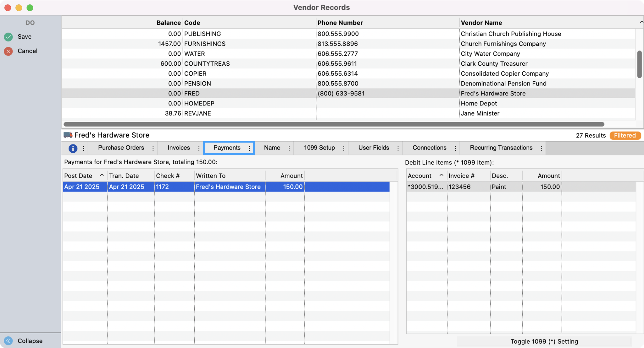644x348 pixels.
Task: Open the options dots next to Invoices tab
Action: tap(199, 148)
